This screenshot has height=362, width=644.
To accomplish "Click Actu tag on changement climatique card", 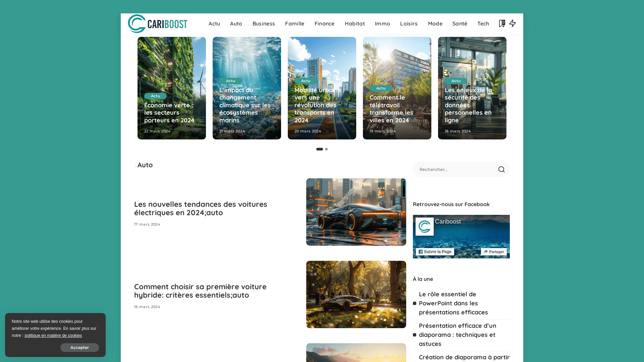I will coord(230,81).
